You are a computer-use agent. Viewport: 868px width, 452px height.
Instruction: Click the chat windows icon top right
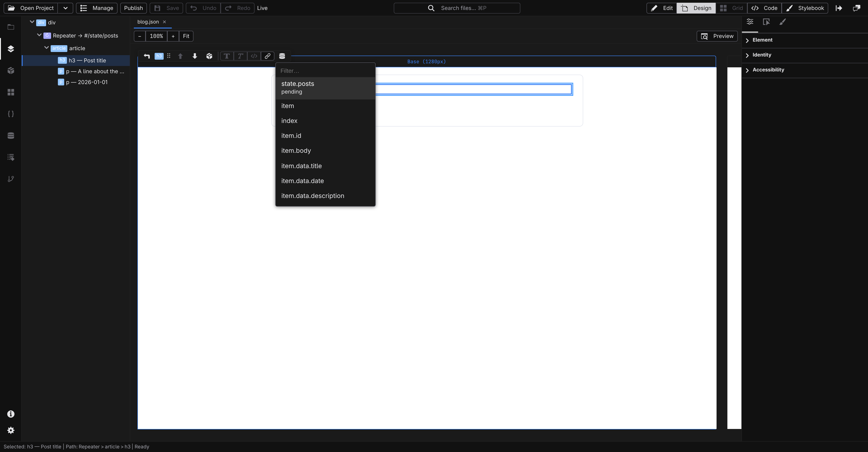(856, 8)
